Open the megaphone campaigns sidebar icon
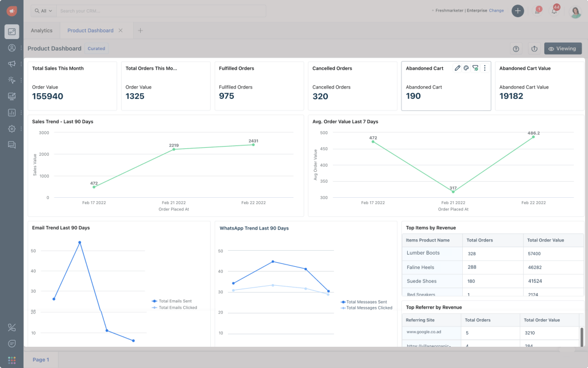 click(11, 64)
